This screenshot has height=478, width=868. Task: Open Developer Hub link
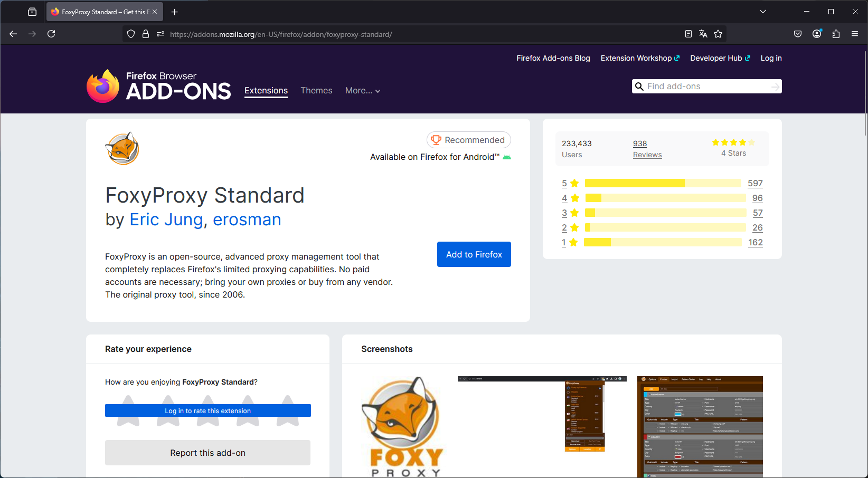720,58
